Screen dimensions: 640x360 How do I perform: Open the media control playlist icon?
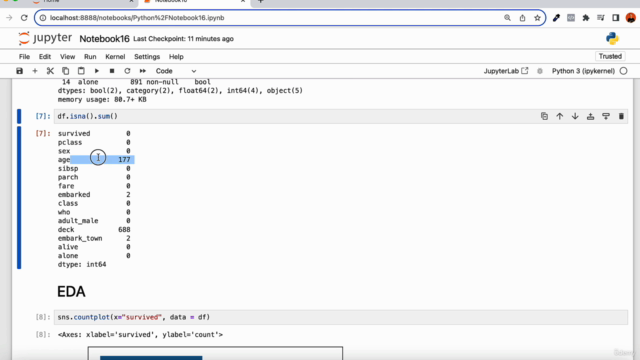point(601,18)
